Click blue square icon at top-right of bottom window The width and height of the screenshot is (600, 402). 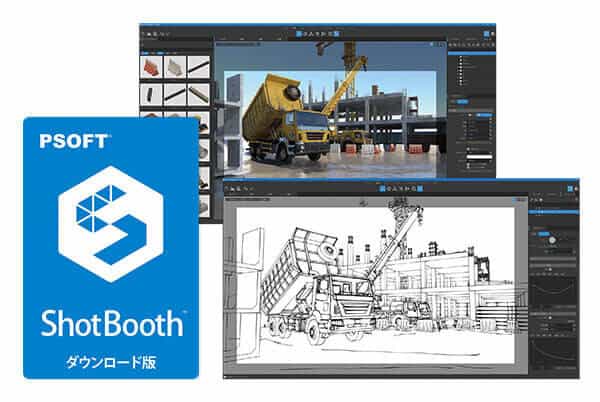coord(570,189)
